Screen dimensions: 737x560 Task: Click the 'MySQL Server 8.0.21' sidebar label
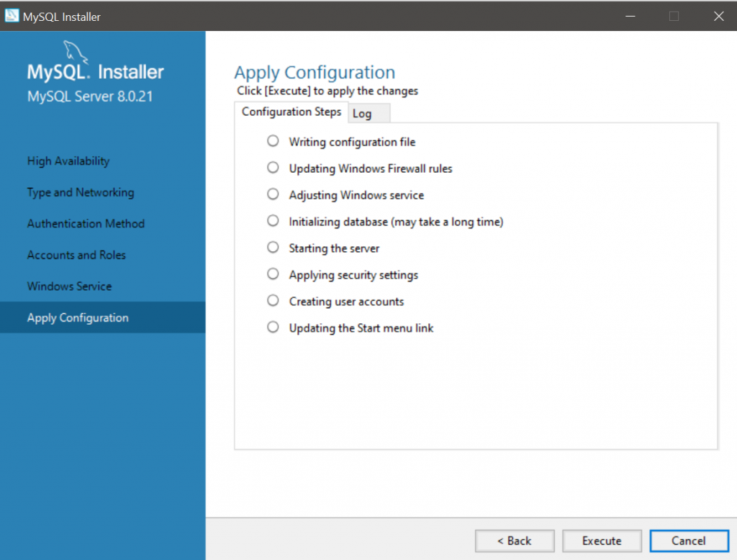[x=90, y=96]
